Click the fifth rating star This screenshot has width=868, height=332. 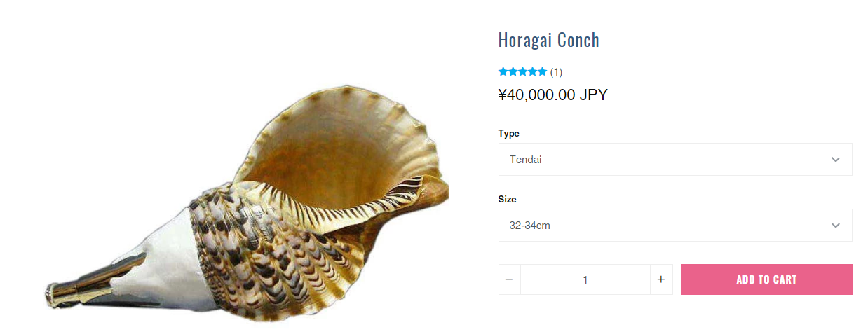click(542, 71)
